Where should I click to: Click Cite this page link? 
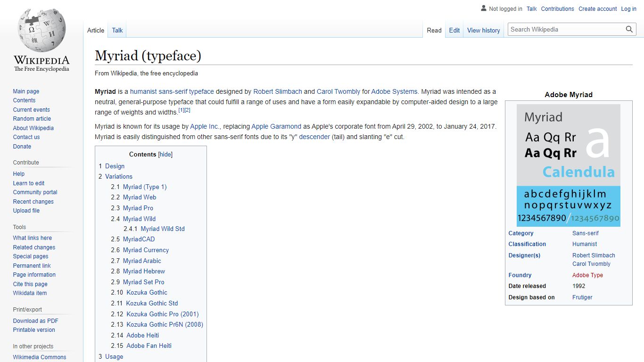point(30,284)
